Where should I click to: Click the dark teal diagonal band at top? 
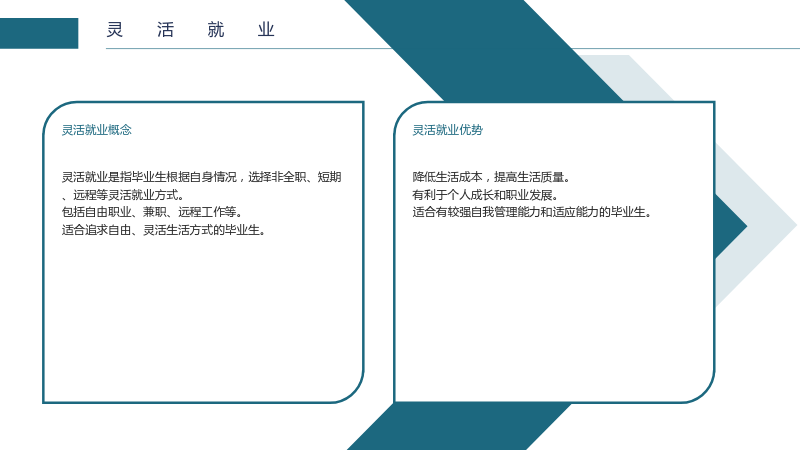coord(485,51)
